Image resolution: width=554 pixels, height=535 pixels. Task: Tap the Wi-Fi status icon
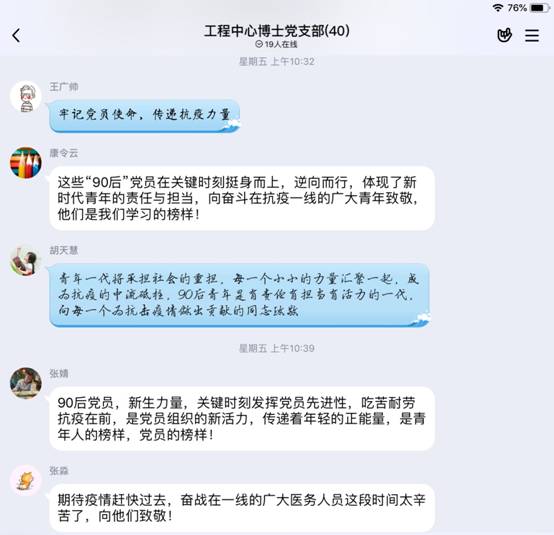[x=498, y=7]
